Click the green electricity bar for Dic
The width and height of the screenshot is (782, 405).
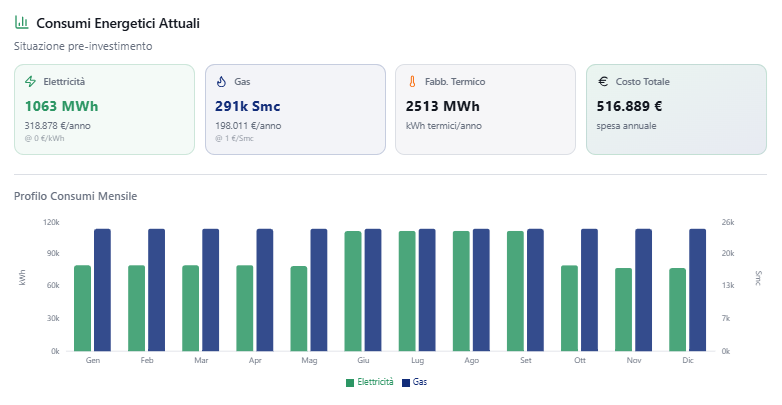[x=678, y=310]
